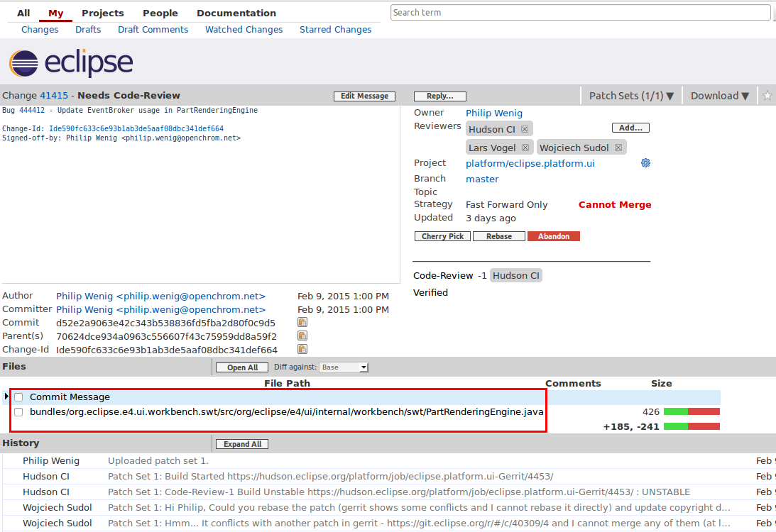The height and width of the screenshot is (532, 776).
Task: Open change number 41415 link
Action: click(54, 96)
